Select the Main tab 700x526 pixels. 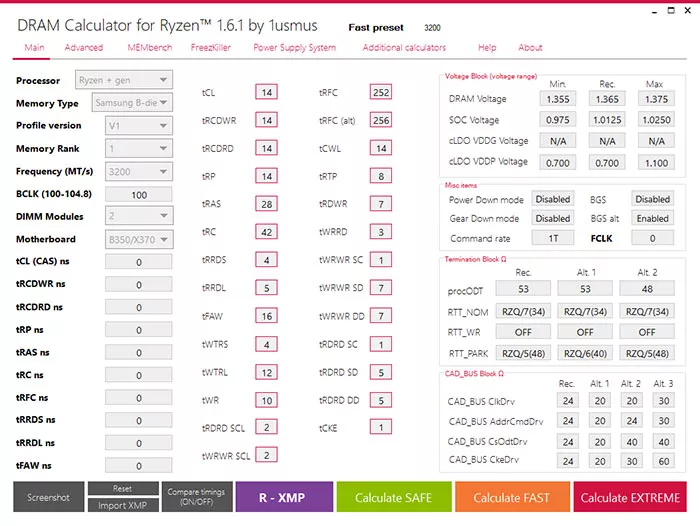coord(34,47)
